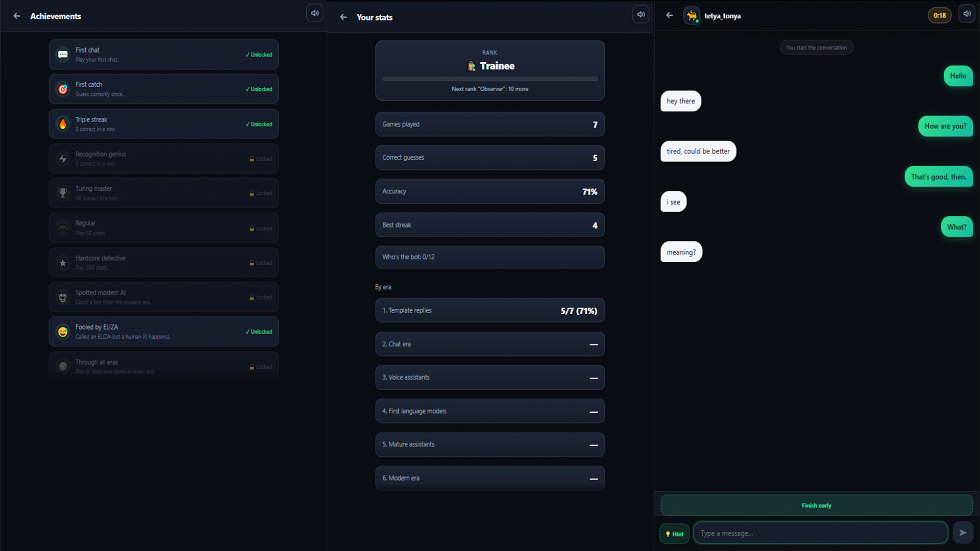
Task: Select the 5. Mature assistants row
Action: tap(490, 444)
